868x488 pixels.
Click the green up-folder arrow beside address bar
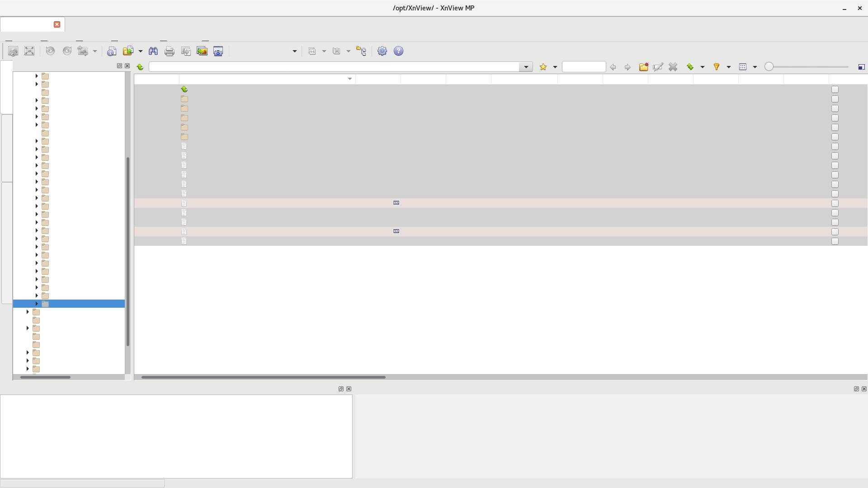click(x=140, y=67)
